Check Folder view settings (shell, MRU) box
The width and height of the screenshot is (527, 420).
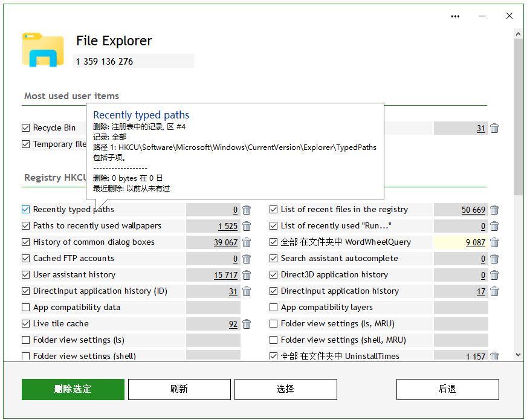tap(273, 340)
